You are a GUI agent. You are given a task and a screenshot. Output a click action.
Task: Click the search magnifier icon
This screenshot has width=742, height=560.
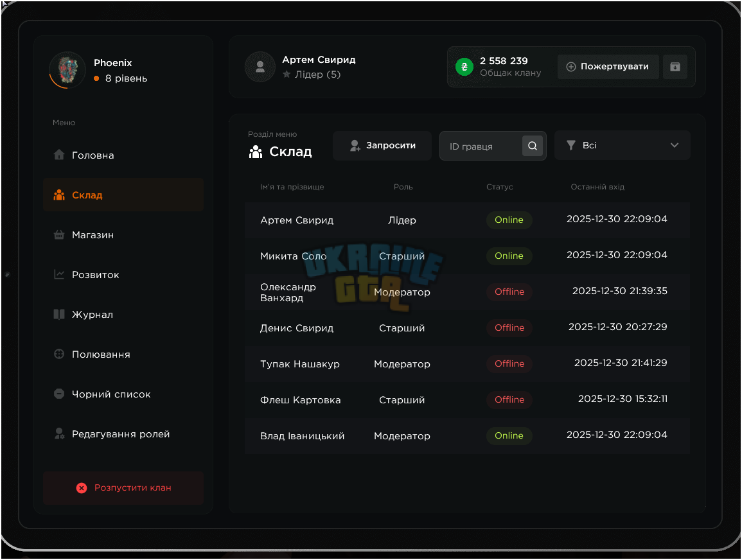pyautogui.click(x=533, y=146)
